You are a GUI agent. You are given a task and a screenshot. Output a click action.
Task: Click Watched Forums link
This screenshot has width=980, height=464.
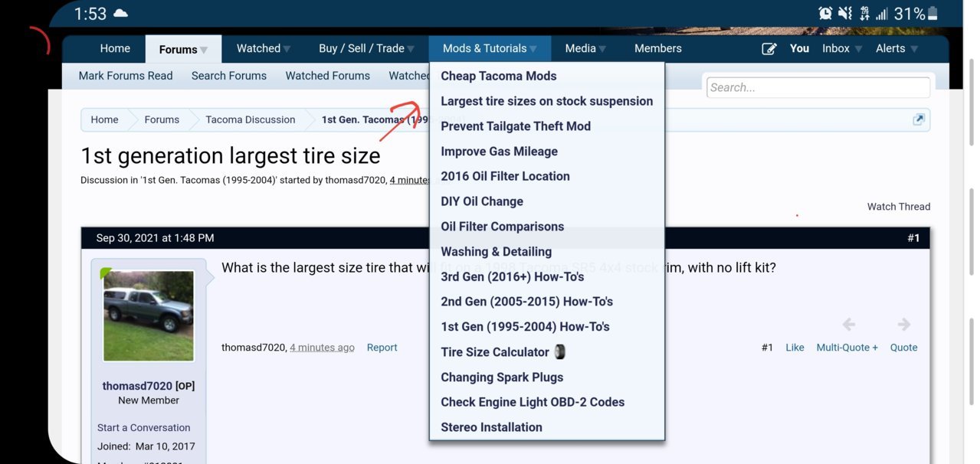(x=328, y=76)
